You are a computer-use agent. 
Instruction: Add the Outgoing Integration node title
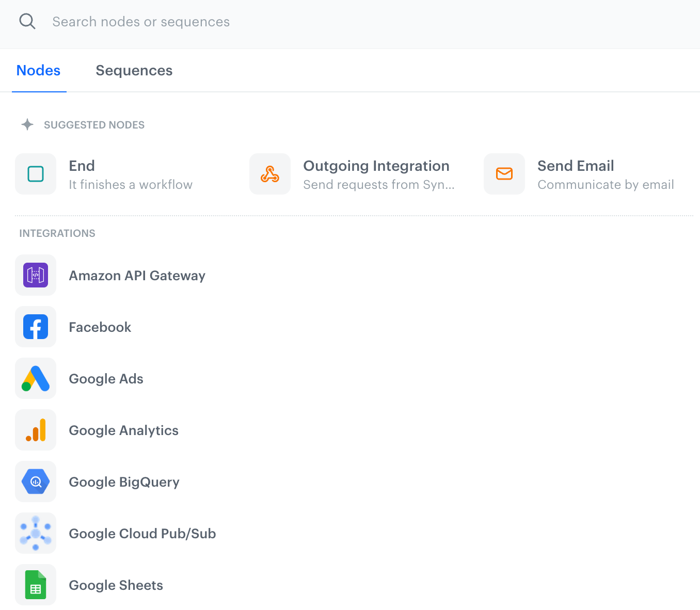376,166
